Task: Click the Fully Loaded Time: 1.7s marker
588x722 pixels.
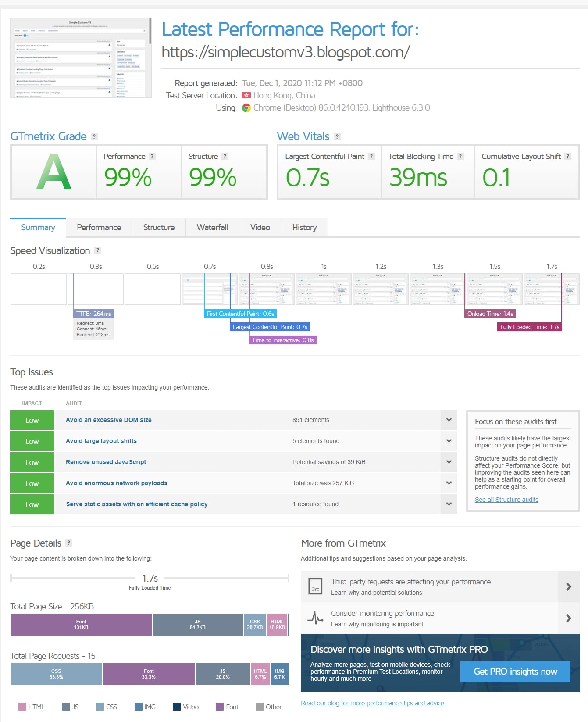Action: click(530, 327)
